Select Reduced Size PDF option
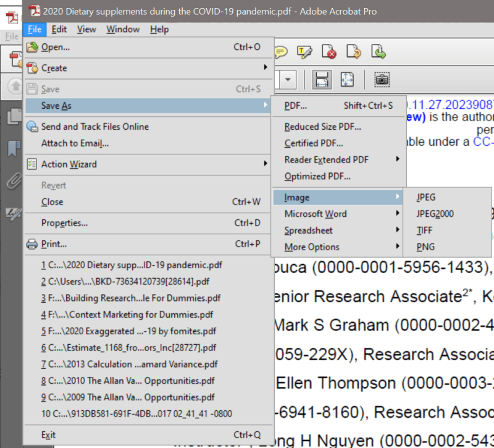Screen dimensions: 494x448 coord(338,127)
